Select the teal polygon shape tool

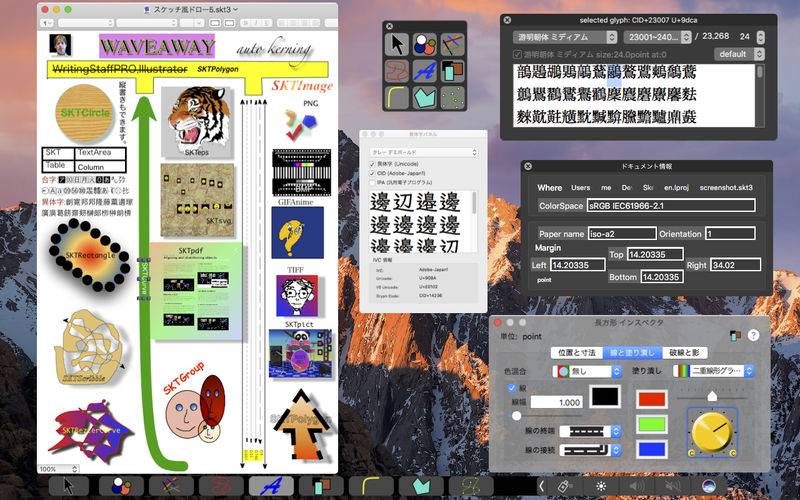click(427, 98)
